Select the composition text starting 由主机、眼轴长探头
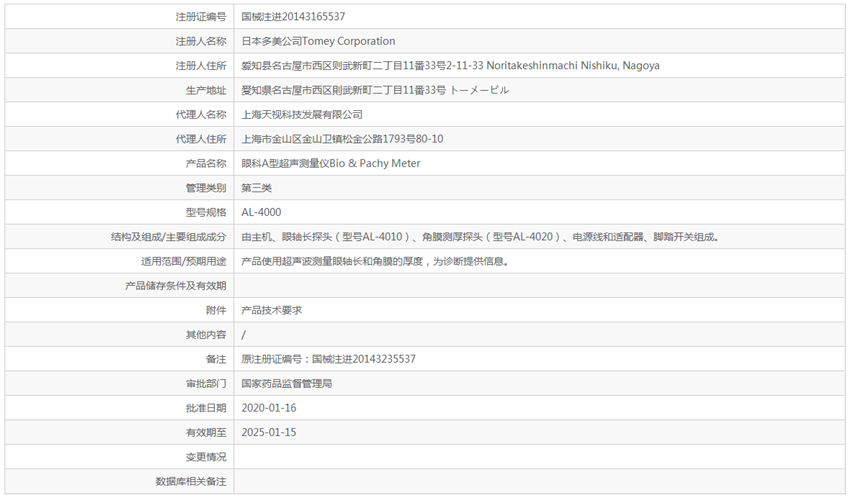The width and height of the screenshot is (850, 497). 480,237
